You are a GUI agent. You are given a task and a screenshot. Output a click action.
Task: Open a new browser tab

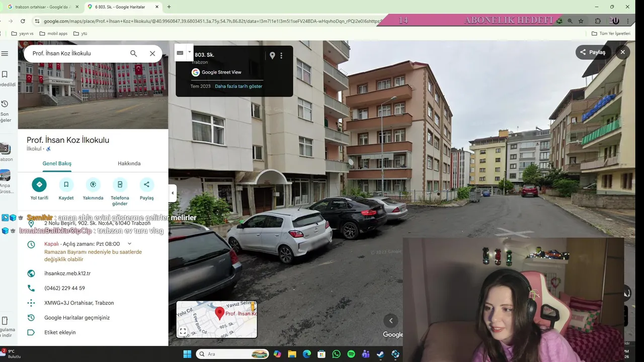click(169, 7)
